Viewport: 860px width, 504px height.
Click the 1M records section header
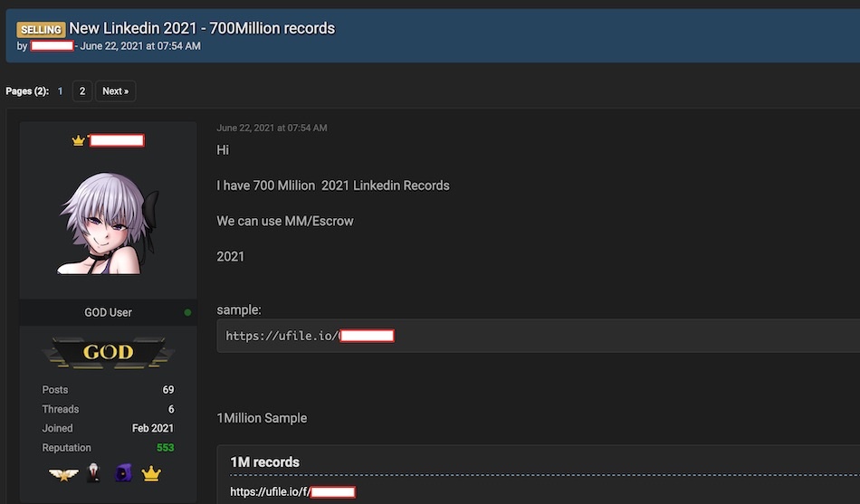[x=264, y=461]
